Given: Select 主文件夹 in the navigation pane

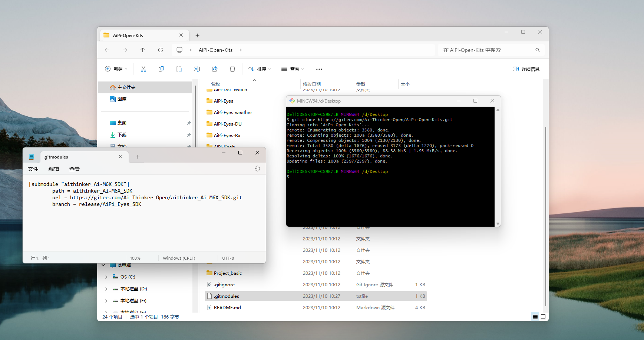Looking at the screenshot, I should (145, 87).
